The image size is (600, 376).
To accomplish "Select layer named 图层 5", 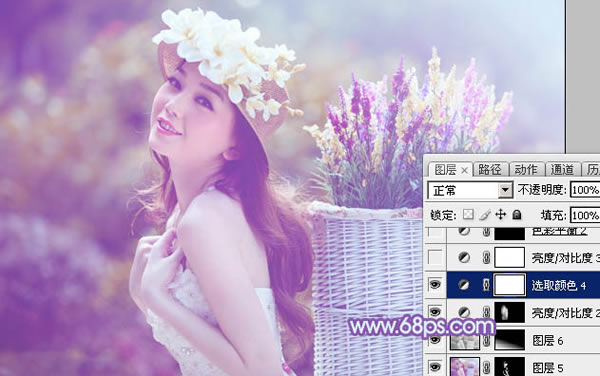I will pos(547,368).
